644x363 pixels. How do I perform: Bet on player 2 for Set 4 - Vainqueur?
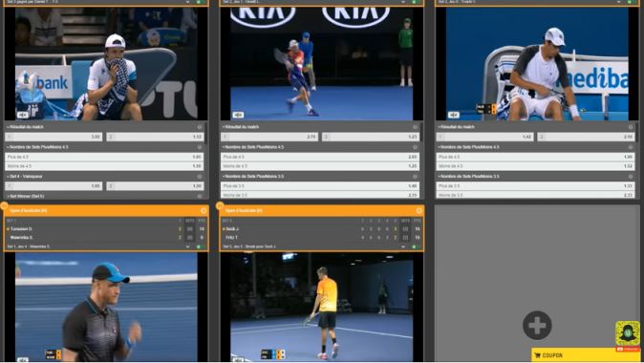point(155,186)
